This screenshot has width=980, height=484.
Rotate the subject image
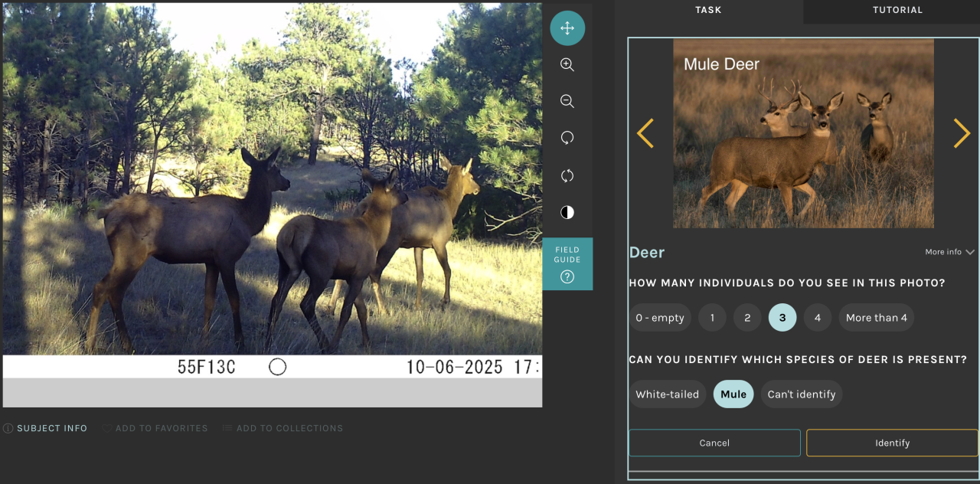[x=567, y=138]
